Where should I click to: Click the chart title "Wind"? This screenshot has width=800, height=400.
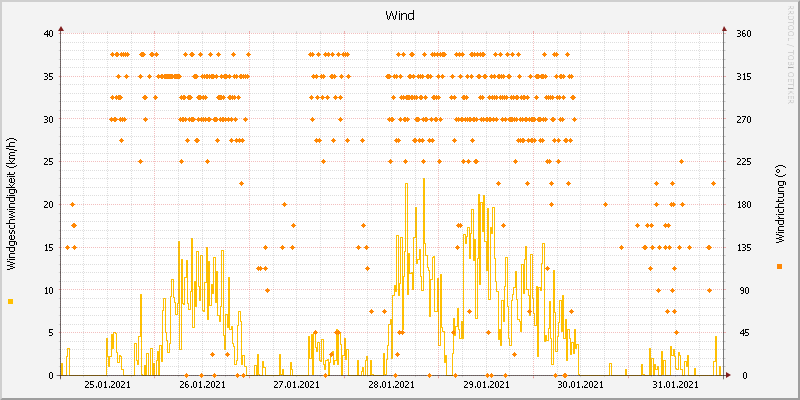tap(400, 16)
